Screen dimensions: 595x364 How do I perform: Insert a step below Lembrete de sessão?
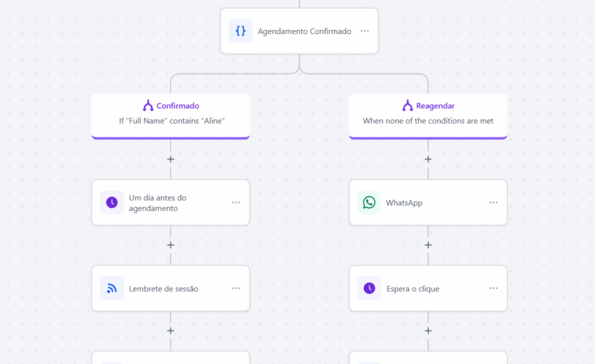coord(170,331)
